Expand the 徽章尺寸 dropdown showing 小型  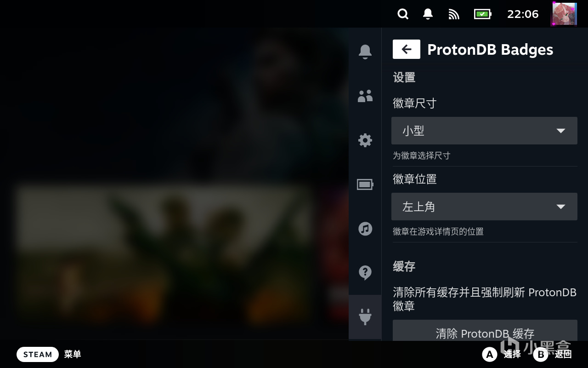[x=484, y=131]
